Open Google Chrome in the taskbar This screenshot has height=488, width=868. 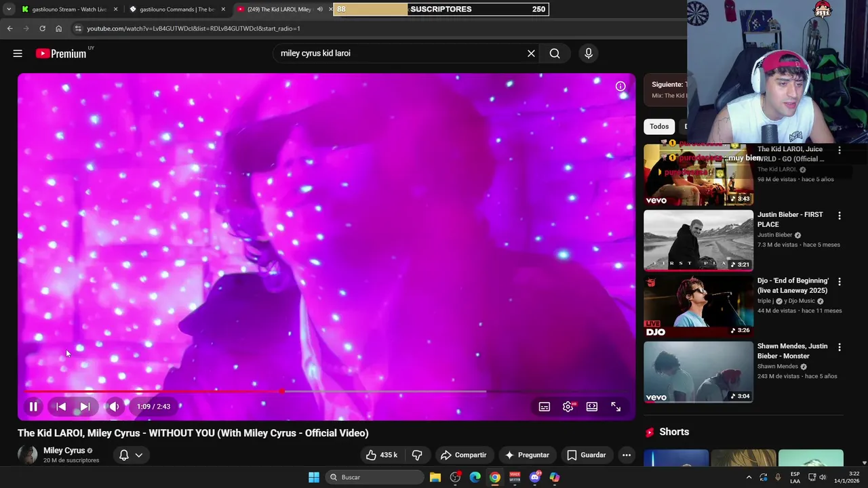(x=495, y=477)
